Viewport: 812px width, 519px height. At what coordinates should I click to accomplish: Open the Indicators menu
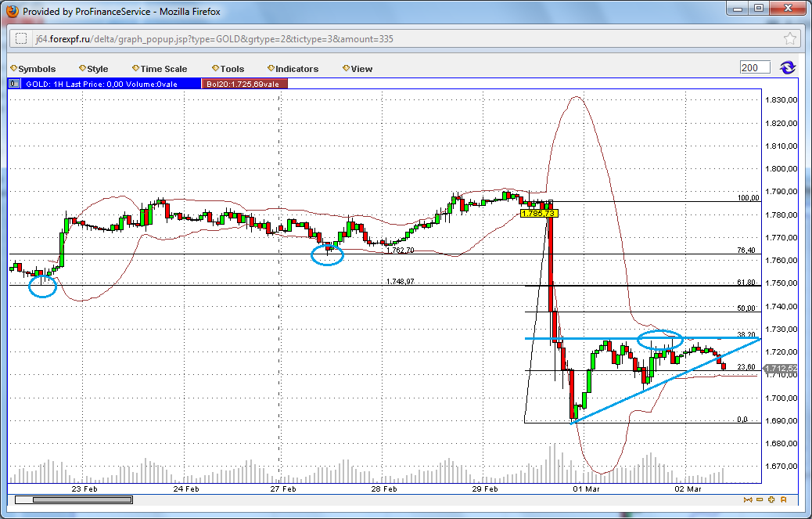point(293,69)
